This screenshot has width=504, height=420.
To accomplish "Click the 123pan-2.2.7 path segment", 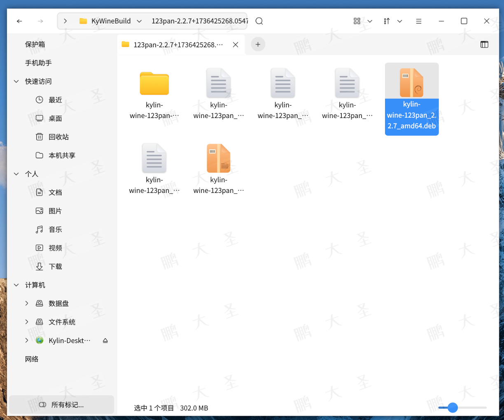I will click(x=200, y=21).
